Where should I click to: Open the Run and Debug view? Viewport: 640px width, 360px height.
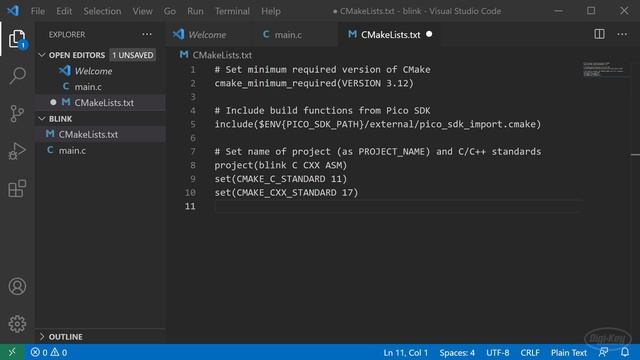click(17, 151)
